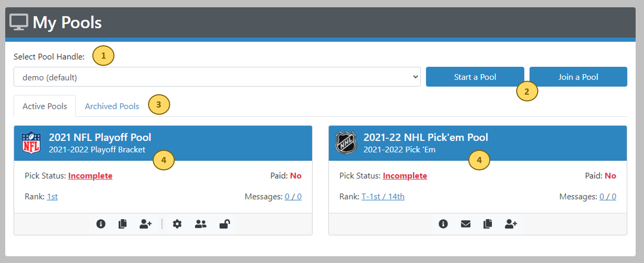Click add-member icon on NHL Pick'em Pool card
This screenshot has width=644, height=263.
511,224
